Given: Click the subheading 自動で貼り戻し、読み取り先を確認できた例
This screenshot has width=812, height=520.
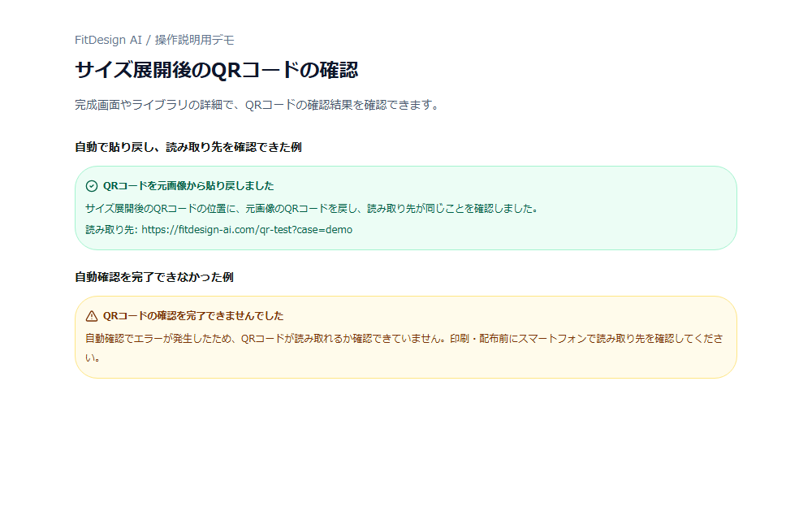Looking at the screenshot, I should click(188, 147).
